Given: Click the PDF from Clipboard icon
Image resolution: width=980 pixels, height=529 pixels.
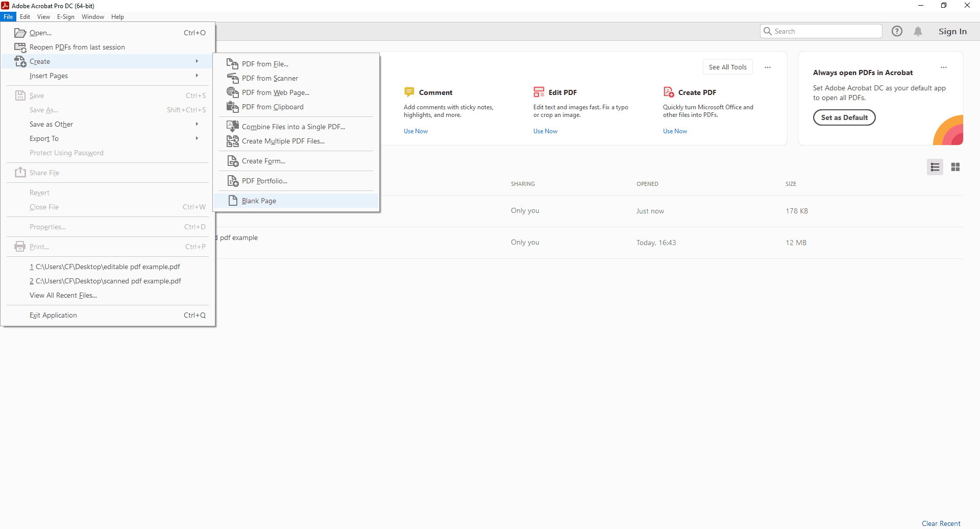Looking at the screenshot, I should point(232,107).
